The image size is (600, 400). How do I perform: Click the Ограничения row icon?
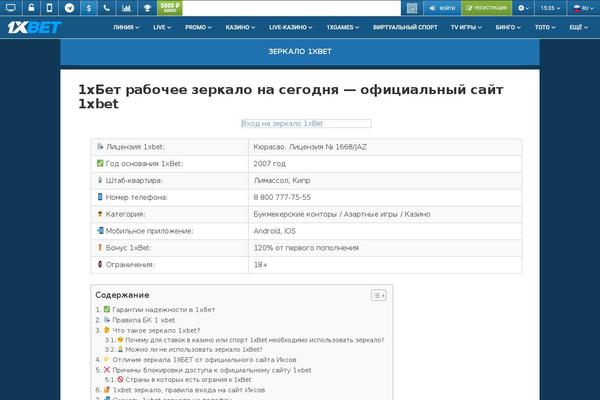pos(100,264)
